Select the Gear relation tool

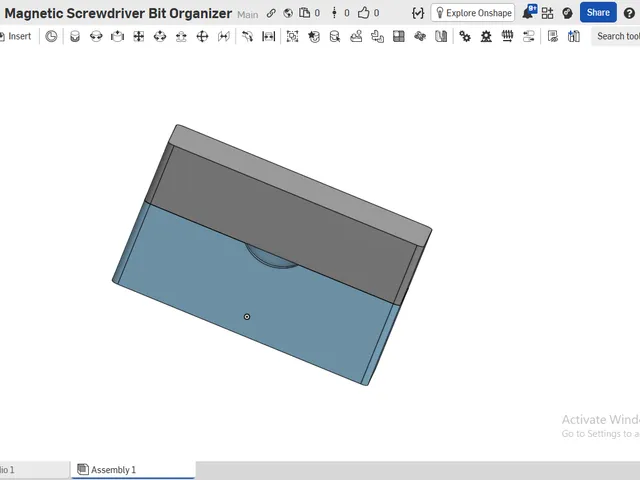(x=464, y=36)
